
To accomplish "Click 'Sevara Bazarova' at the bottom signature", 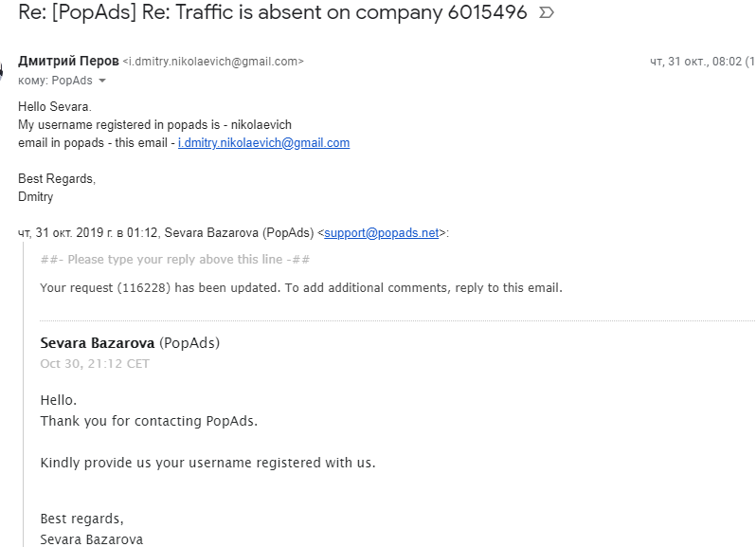I will (92, 539).
